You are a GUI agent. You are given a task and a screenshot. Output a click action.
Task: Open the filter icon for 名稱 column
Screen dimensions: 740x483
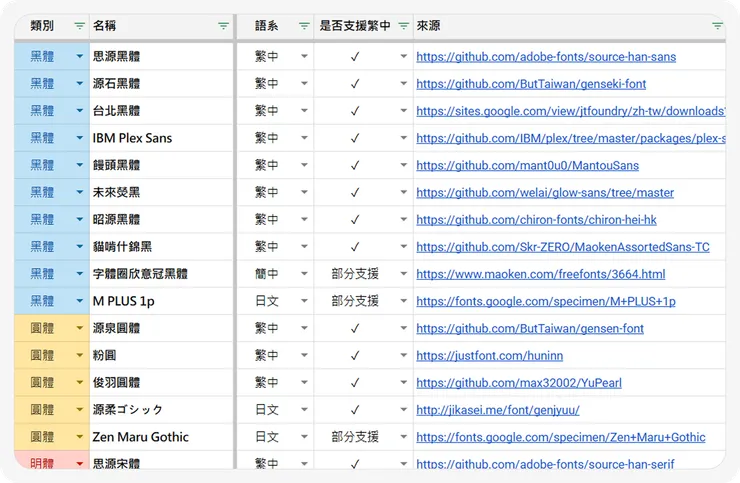pyautogui.click(x=223, y=25)
